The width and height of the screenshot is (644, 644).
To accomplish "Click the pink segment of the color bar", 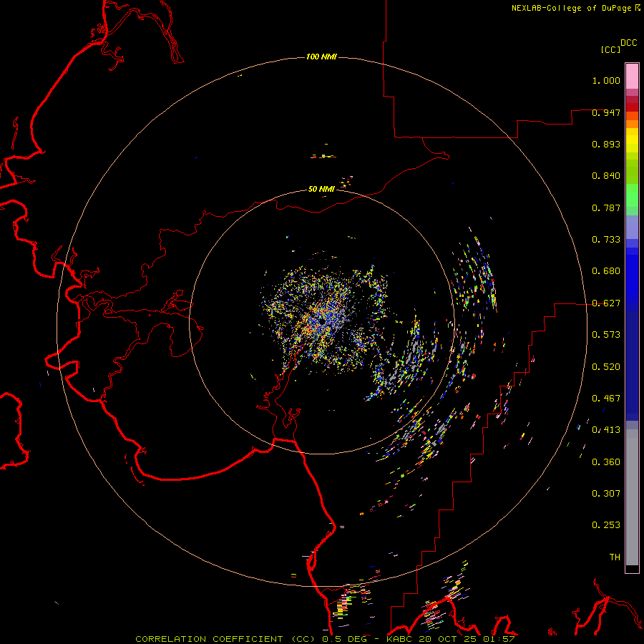I will click(632, 76).
